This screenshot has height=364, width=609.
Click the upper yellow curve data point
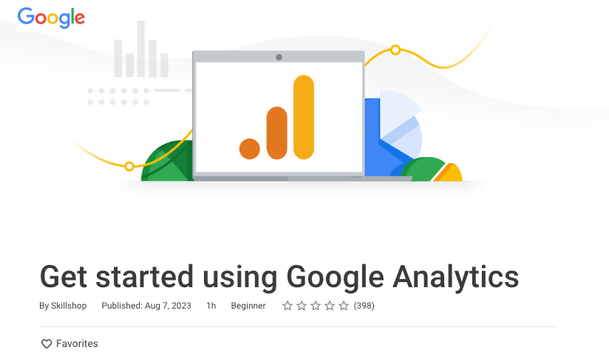pyautogui.click(x=395, y=50)
